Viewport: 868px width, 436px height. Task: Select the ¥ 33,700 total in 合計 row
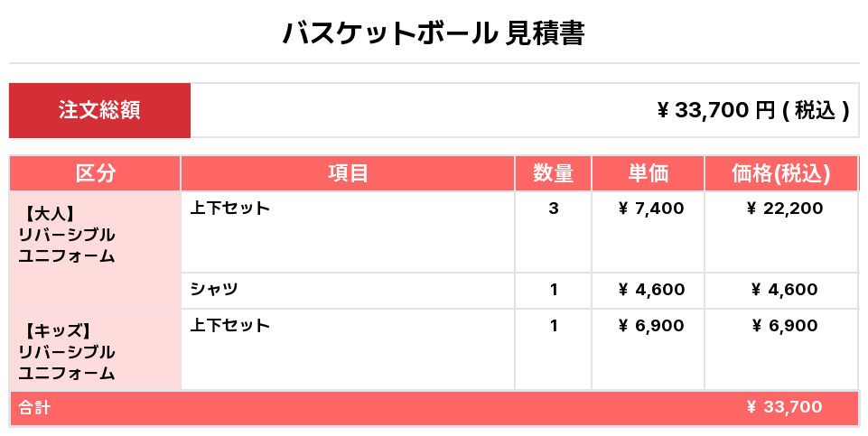click(784, 407)
